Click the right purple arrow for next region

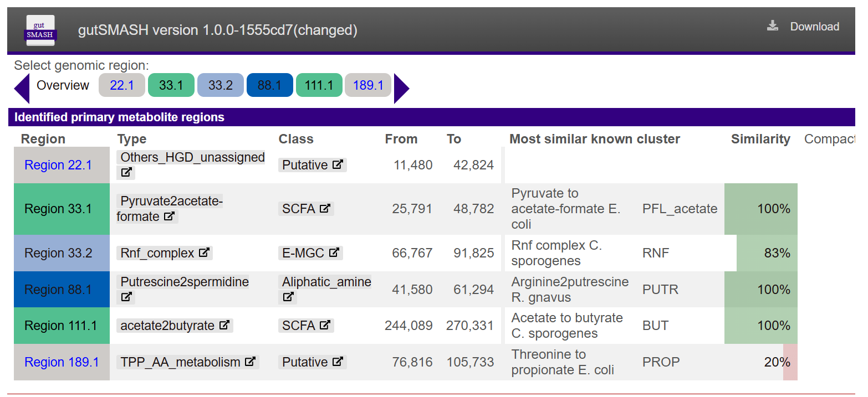[402, 88]
